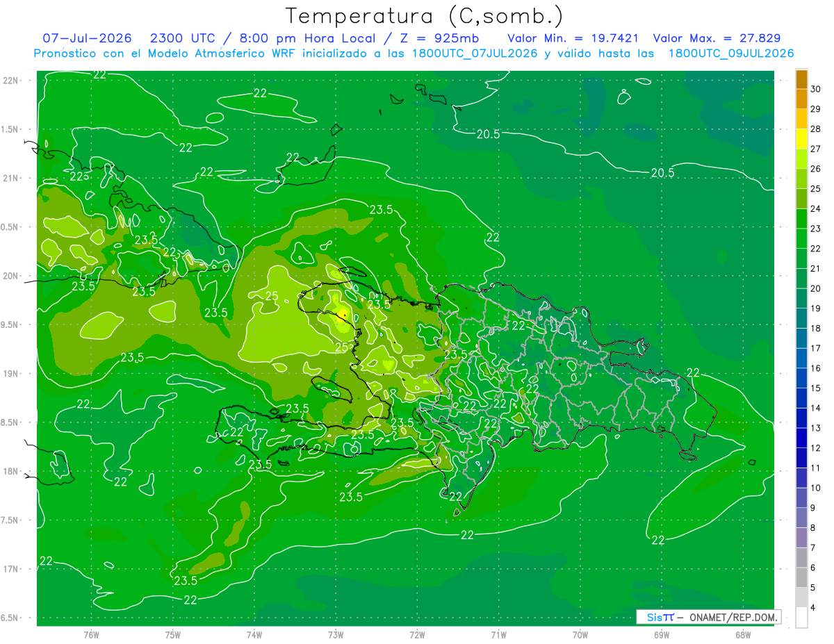The width and height of the screenshot is (834, 644).
Task: Click the legend value "26"
Action: [816, 169]
